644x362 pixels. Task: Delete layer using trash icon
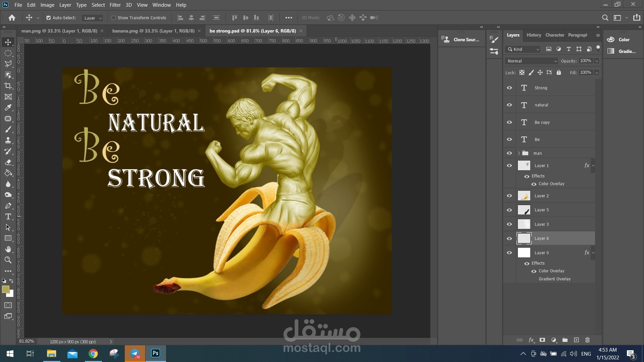[587, 340]
